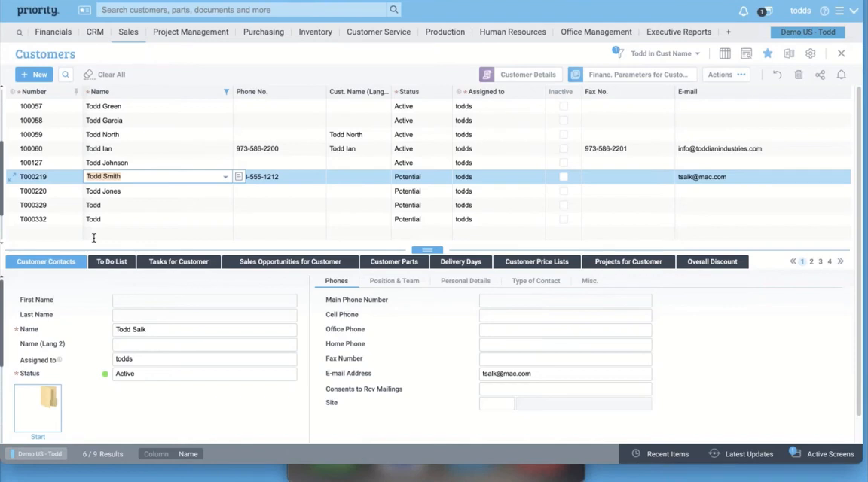Click the favorites star icon

click(767, 53)
